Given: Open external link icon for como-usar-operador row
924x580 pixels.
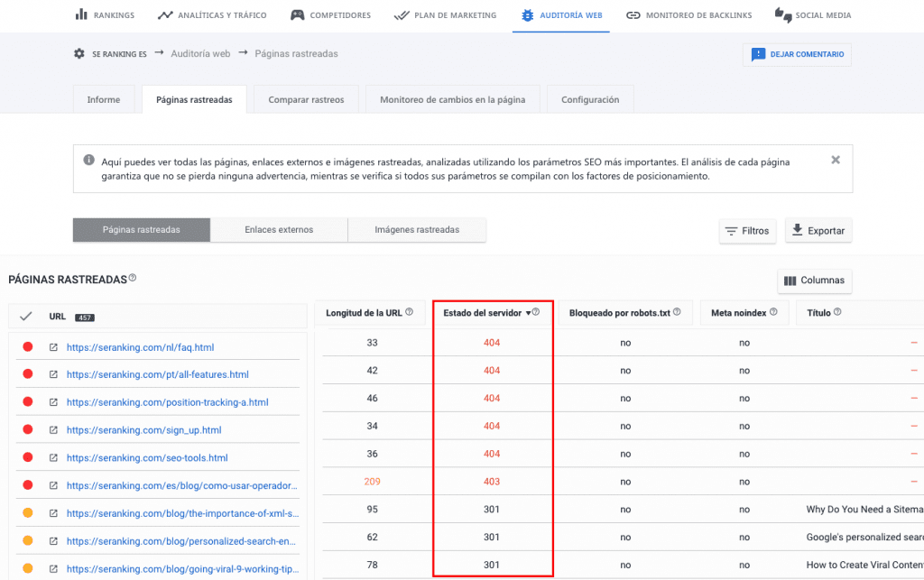Looking at the screenshot, I should pyautogui.click(x=53, y=485).
